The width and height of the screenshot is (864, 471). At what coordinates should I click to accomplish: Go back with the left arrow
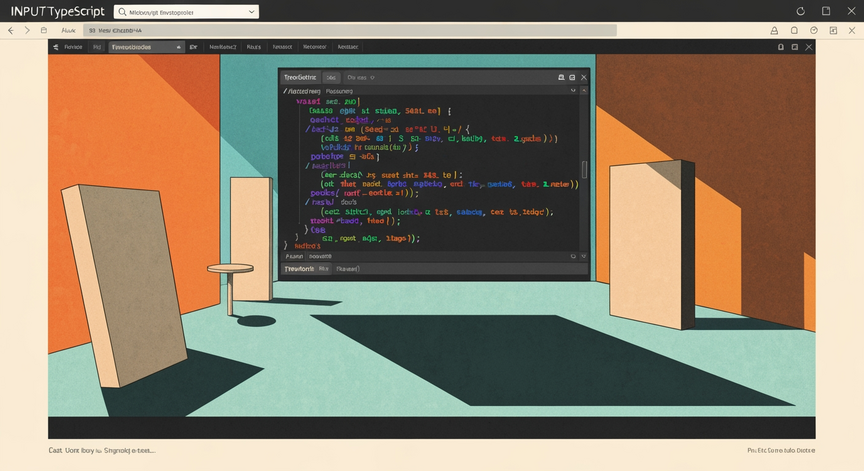click(x=10, y=31)
